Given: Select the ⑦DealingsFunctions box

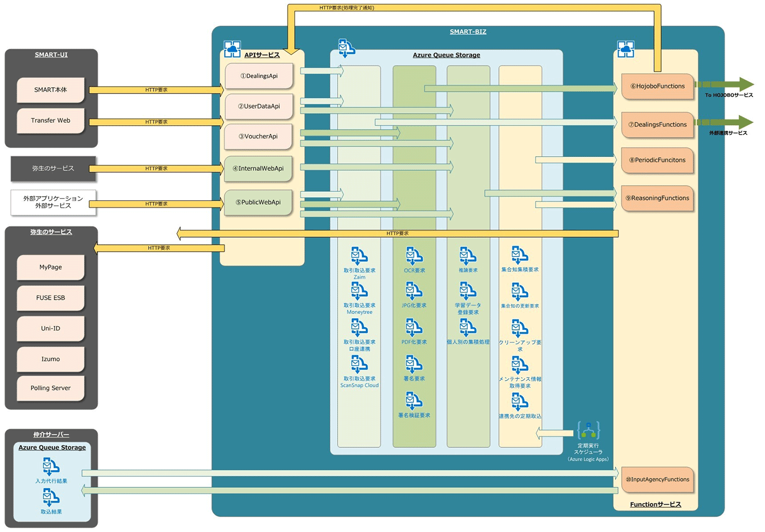Looking at the screenshot, I should coord(657,125).
